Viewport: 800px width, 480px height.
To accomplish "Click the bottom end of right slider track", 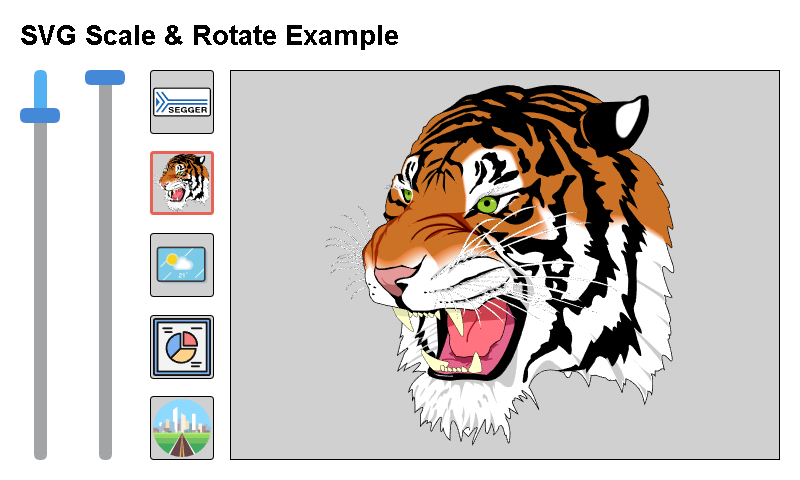I will pos(105,452).
